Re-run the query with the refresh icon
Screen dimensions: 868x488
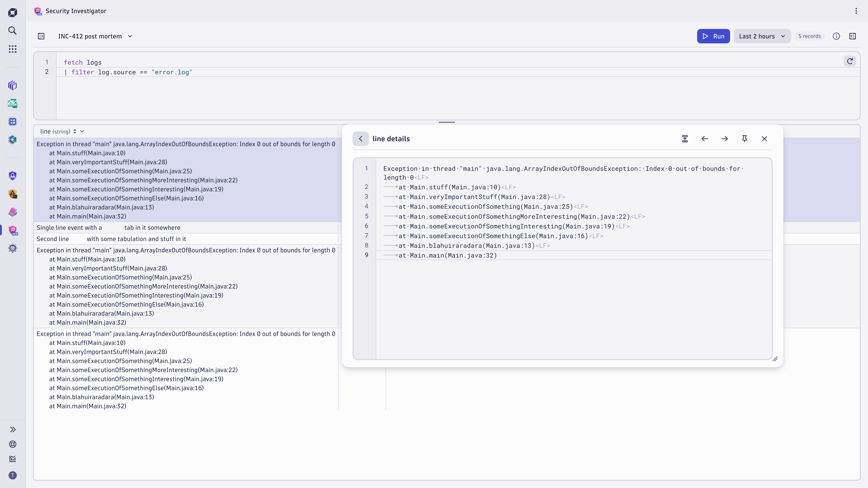850,61
